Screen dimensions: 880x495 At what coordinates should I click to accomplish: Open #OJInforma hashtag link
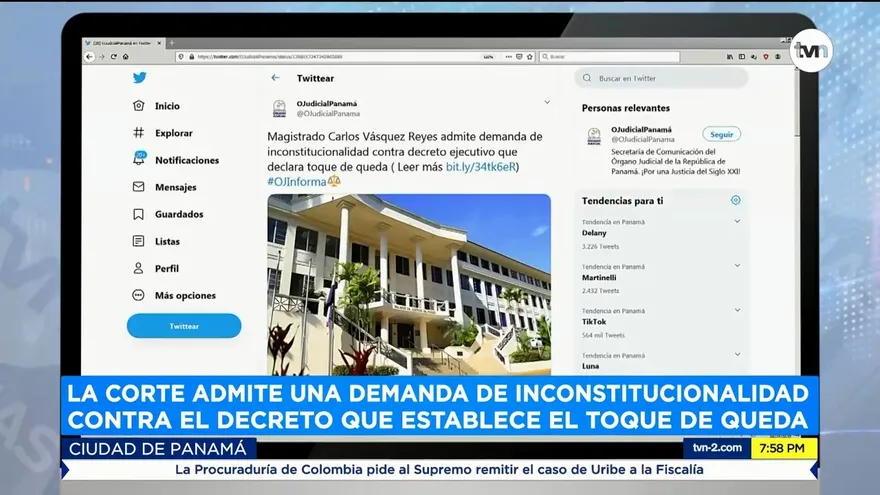coord(296,181)
